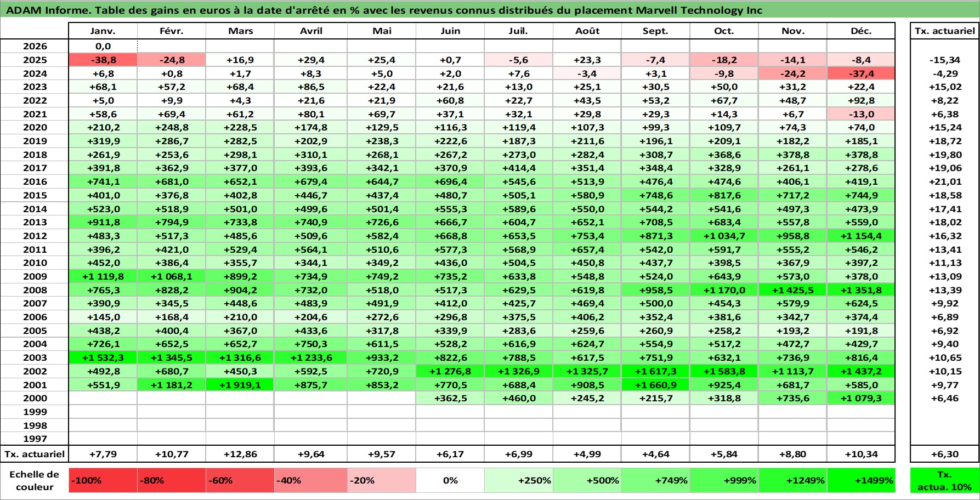
Task: Select the +817,6 cell in 2015
Action: coord(724,195)
